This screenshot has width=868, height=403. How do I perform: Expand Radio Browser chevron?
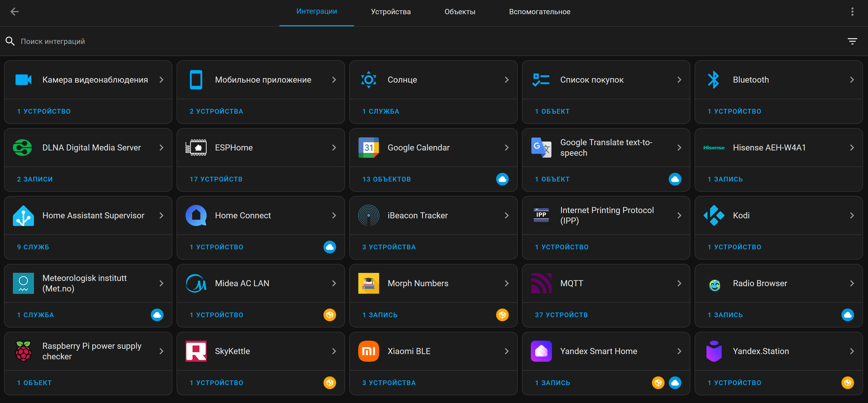[x=851, y=284]
